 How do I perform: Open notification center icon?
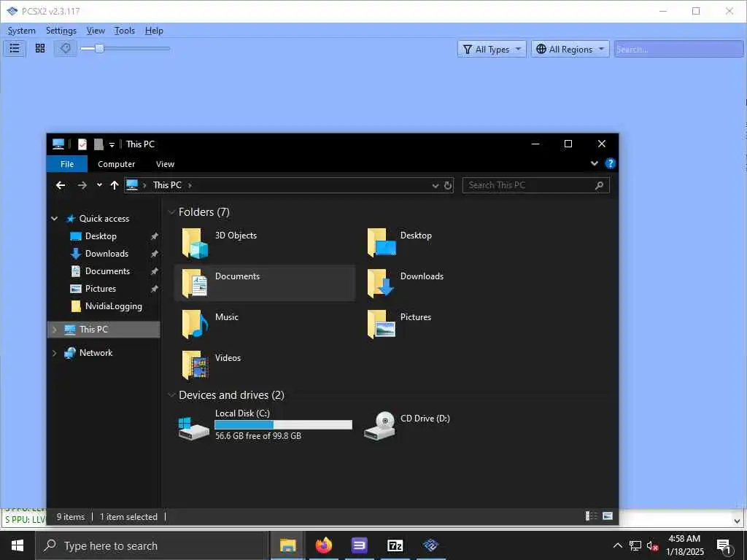click(724, 546)
